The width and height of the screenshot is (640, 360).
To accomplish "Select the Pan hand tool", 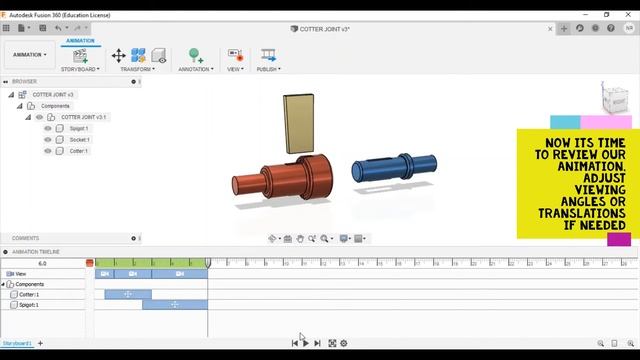I will point(300,239).
